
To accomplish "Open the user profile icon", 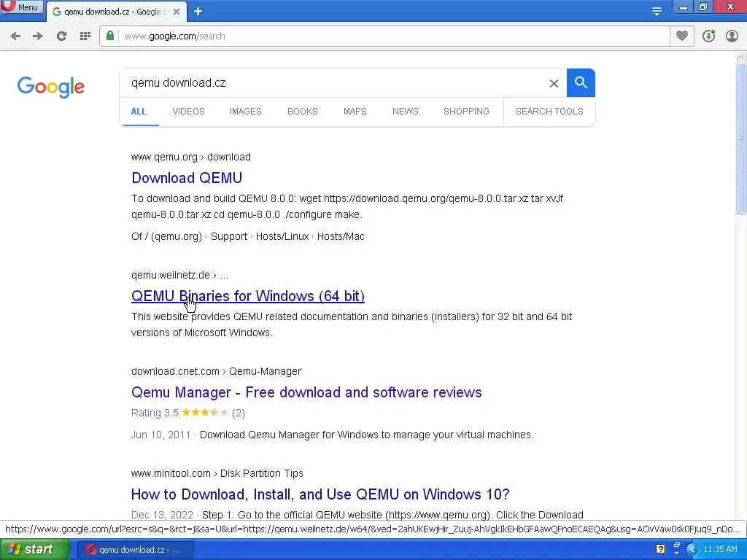I will [x=732, y=36].
